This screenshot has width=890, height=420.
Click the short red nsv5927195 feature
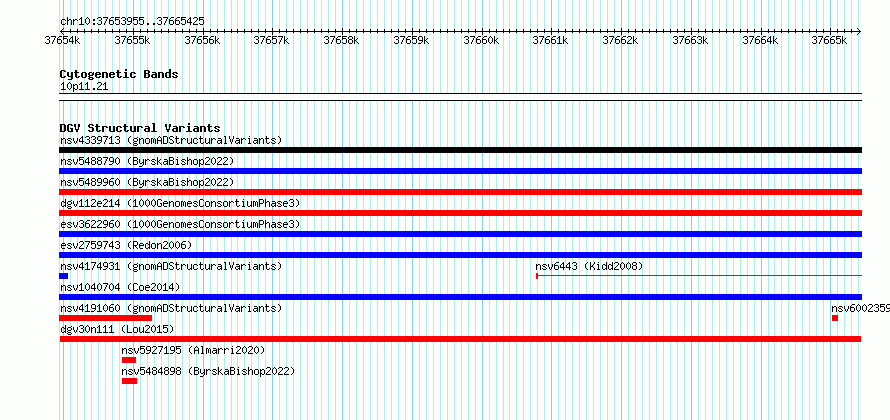click(x=129, y=360)
